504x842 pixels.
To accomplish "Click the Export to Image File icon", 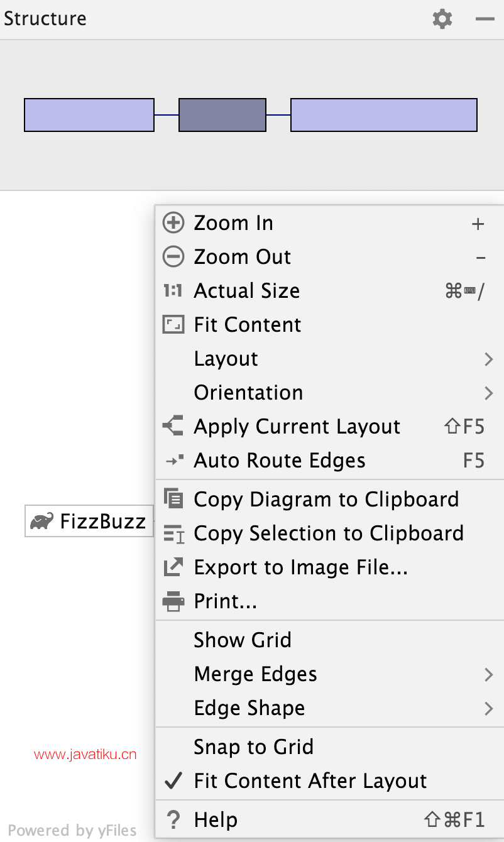I will pyautogui.click(x=173, y=567).
